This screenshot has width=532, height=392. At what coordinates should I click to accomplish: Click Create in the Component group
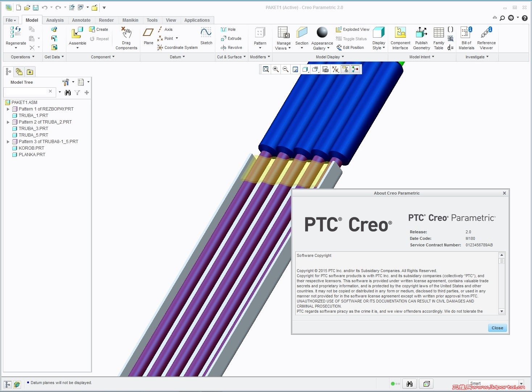click(99, 29)
